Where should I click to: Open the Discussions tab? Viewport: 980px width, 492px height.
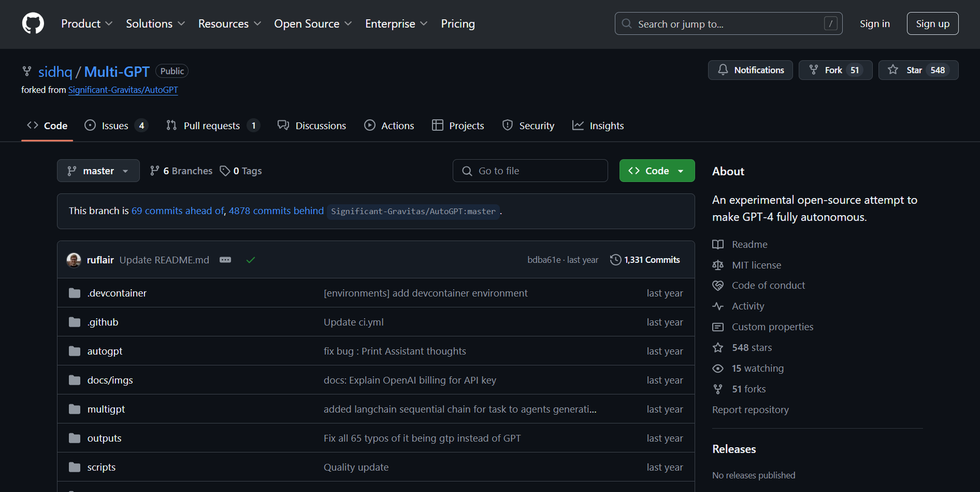click(x=312, y=126)
